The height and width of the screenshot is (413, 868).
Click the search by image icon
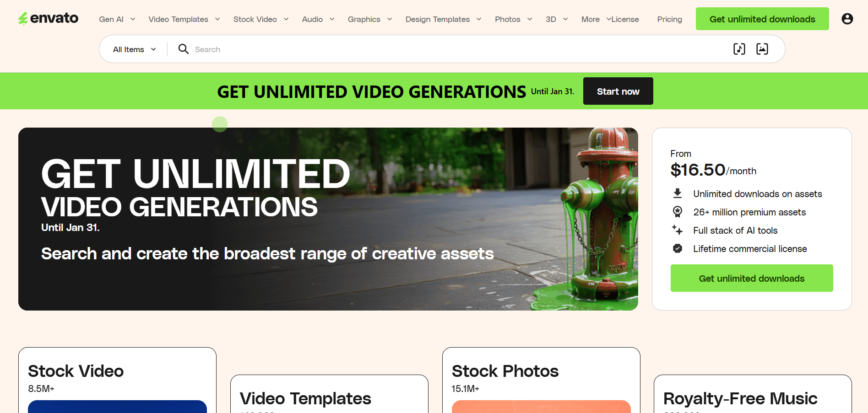[762, 49]
